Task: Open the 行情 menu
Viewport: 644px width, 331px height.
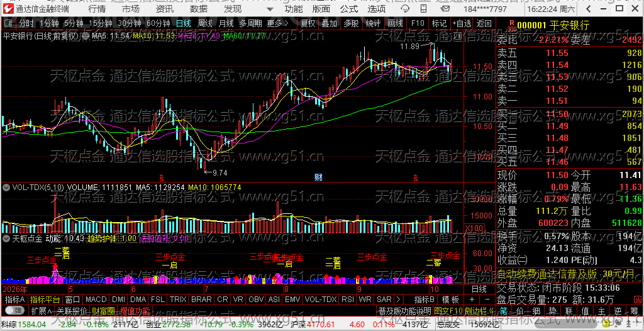Action: point(97,9)
